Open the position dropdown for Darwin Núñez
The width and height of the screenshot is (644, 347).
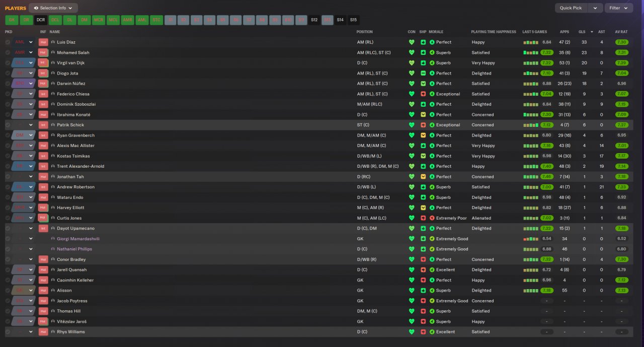click(x=24, y=84)
